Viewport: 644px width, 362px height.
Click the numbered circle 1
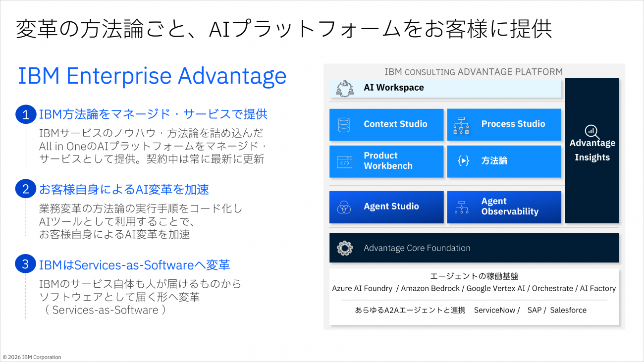(x=26, y=114)
